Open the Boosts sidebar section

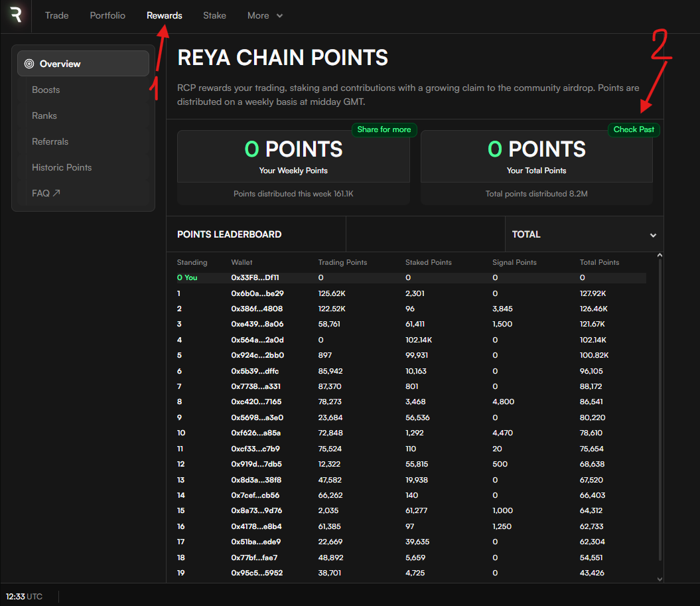(45, 90)
